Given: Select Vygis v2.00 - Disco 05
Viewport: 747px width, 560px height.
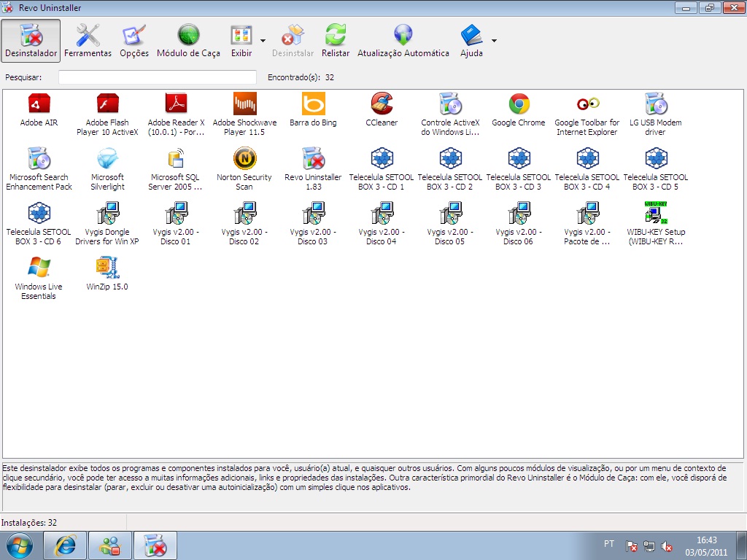Looking at the screenshot, I should 450,225.
